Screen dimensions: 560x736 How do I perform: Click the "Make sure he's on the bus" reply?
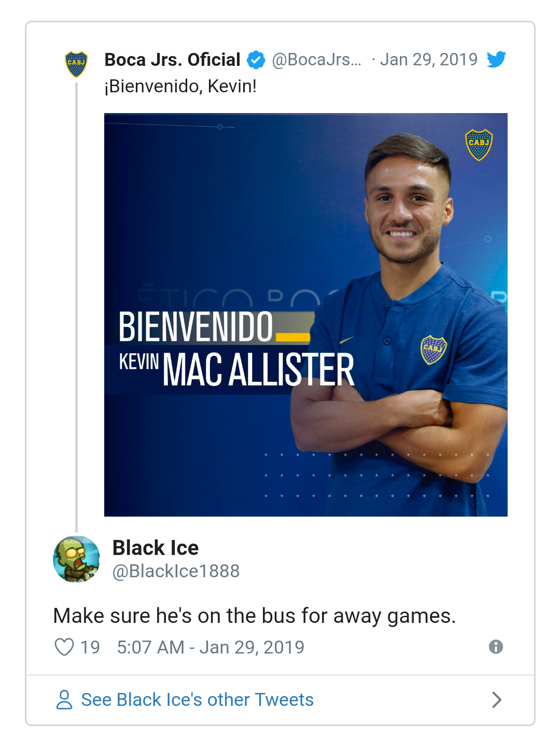(254, 616)
